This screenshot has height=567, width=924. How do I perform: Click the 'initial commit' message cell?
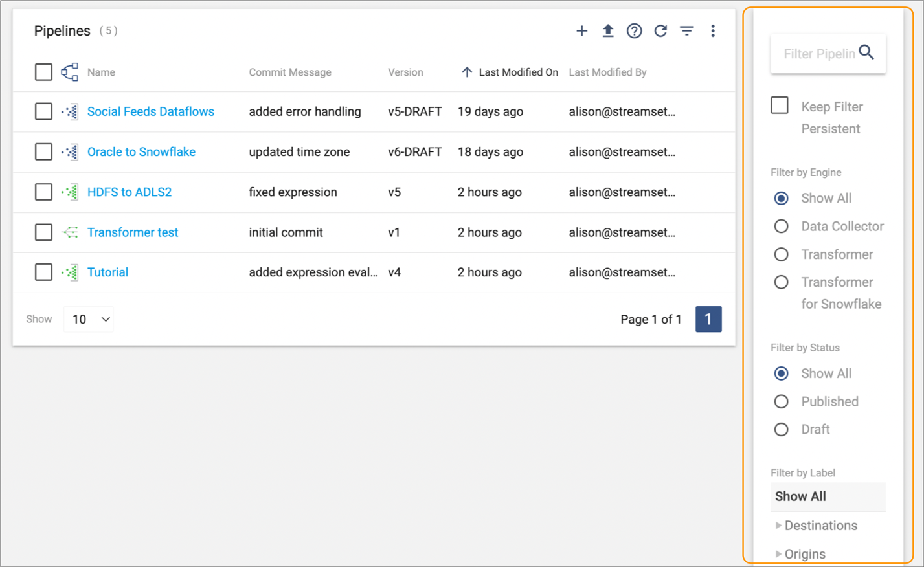(286, 232)
